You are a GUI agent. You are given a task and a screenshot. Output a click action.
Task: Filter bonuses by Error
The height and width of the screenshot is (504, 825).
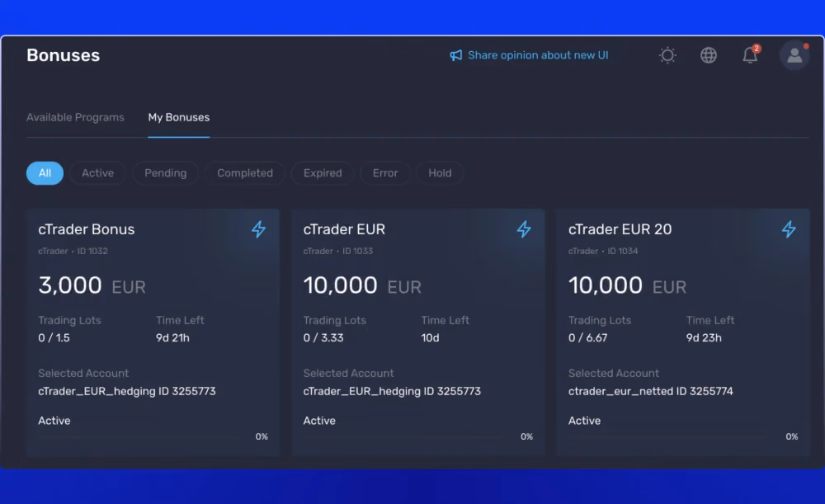click(385, 173)
